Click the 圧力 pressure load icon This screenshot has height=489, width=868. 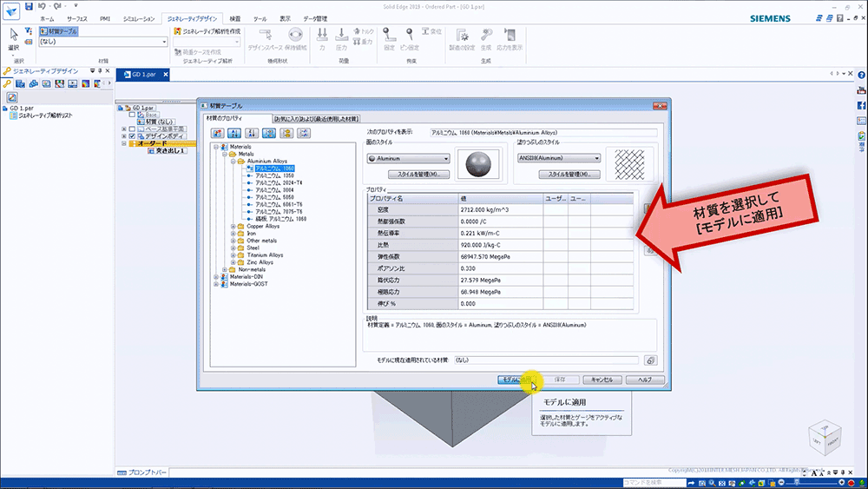341,39
